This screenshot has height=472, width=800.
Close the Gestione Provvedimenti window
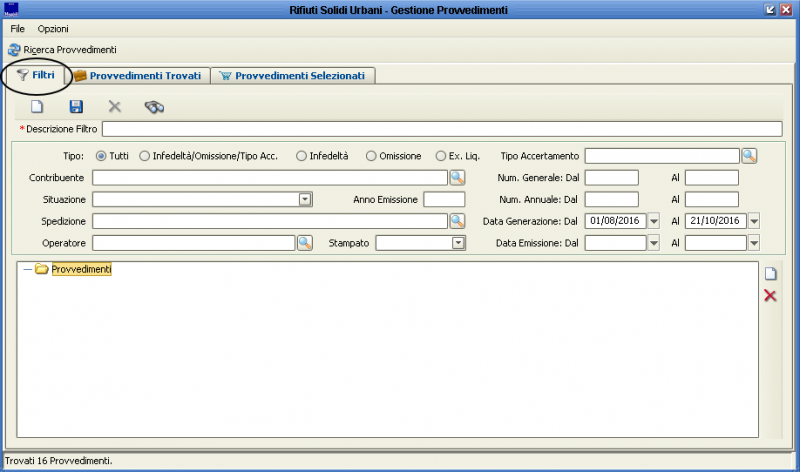coord(786,10)
